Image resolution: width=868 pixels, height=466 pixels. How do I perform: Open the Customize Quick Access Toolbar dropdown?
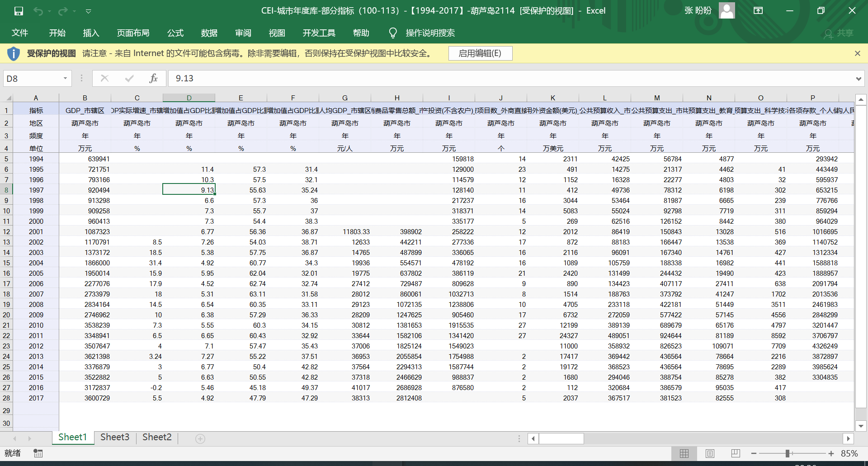89,11
